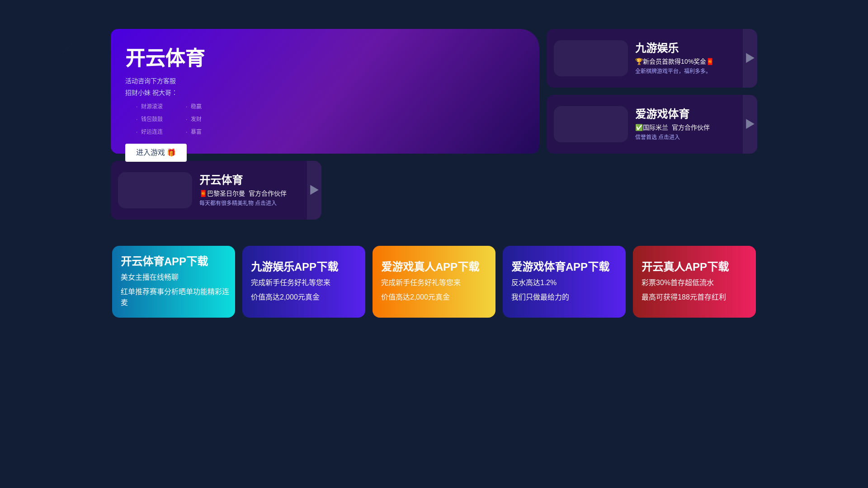The height and width of the screenshot is (488, 868).
Task: Open the 九游娱乐 title link
Action: tap(656, 48)
